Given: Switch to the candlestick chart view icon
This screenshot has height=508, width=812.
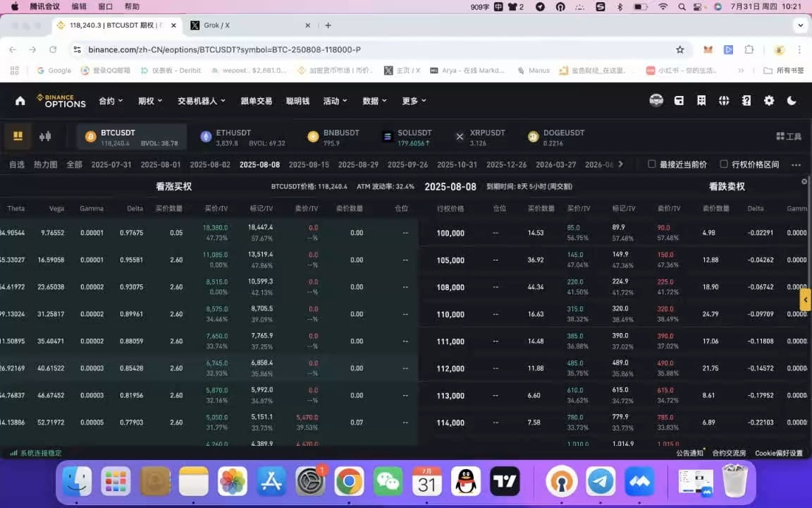Looking at the screenshot, I should pos(45,136).
